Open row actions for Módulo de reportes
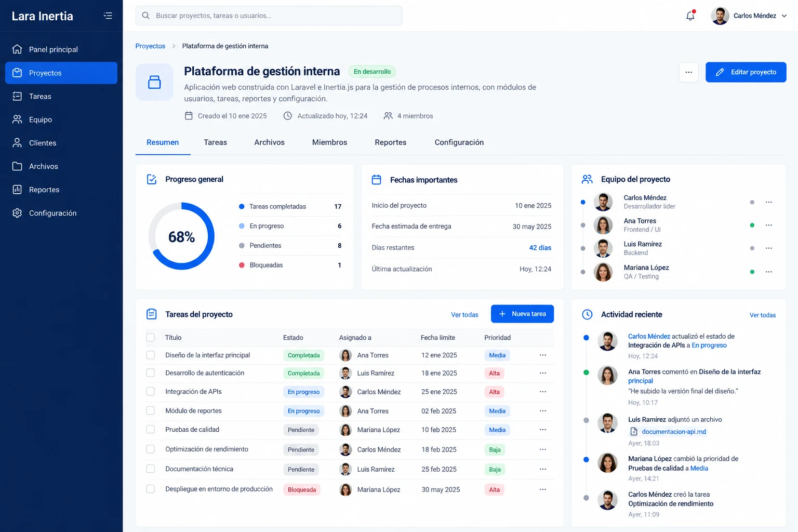The width and height of the screenshot is (798, 532). coord(543,411)
